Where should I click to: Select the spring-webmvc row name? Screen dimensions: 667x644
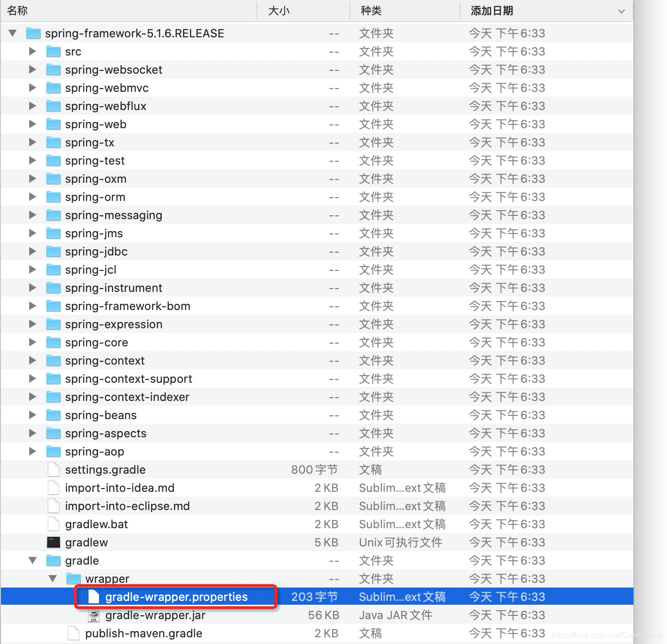pyautogui.click(x=107, y=88)
